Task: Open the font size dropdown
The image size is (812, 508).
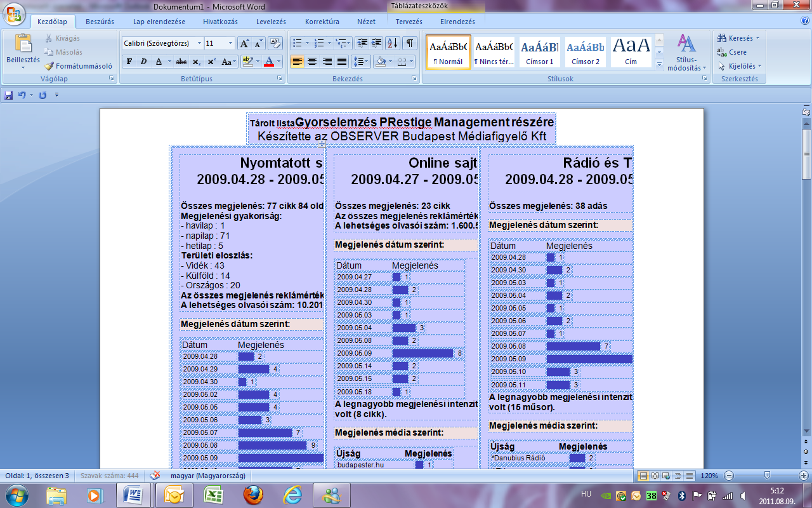Action: pos(230,43)
